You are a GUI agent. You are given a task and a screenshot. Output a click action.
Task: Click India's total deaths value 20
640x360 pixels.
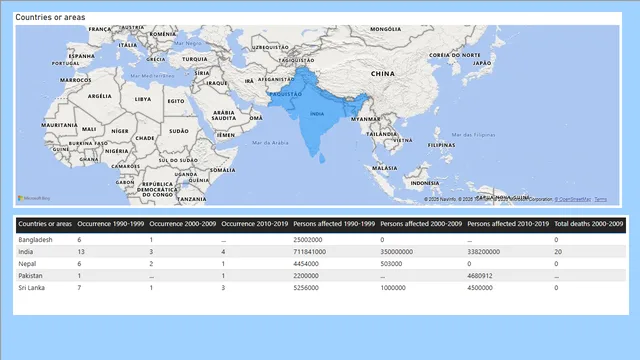[558, 252]
